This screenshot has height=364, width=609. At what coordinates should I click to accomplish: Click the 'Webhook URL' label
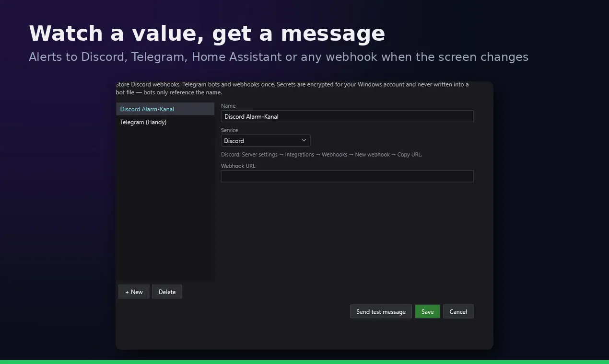pos(238,166)
